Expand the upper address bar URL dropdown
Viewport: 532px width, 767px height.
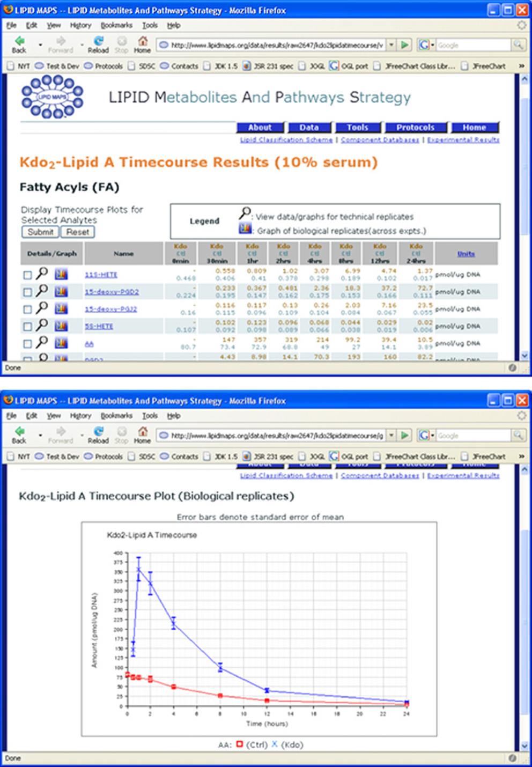click(391, 45)
